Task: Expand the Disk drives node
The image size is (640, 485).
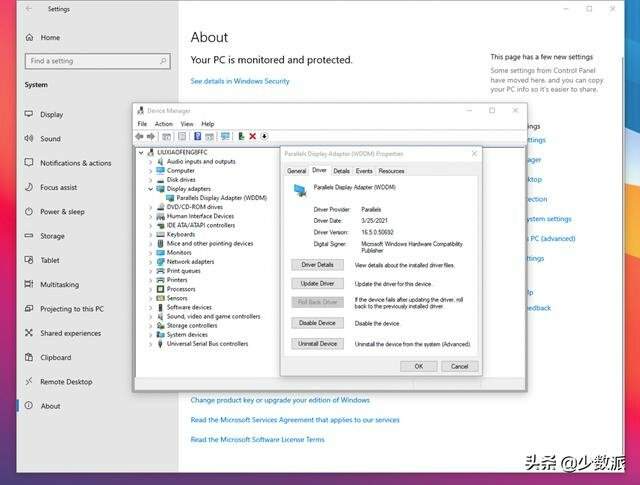Action: [151, 180]
